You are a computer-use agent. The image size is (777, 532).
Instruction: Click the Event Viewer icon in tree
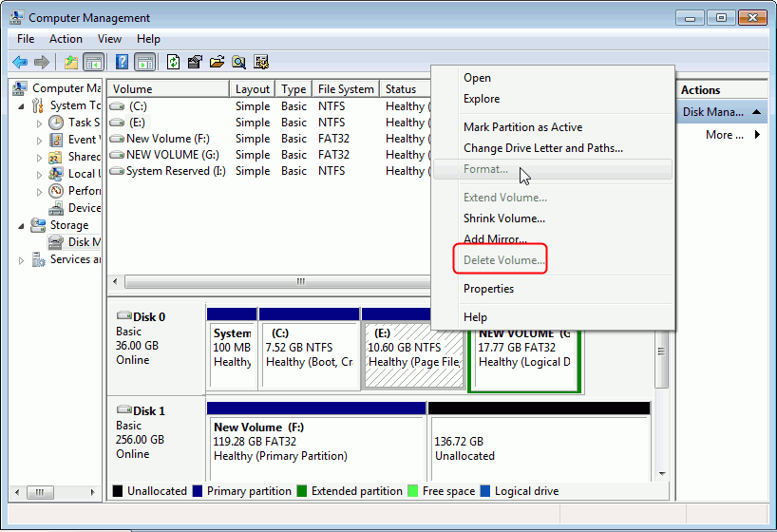(x=56, y=140)
